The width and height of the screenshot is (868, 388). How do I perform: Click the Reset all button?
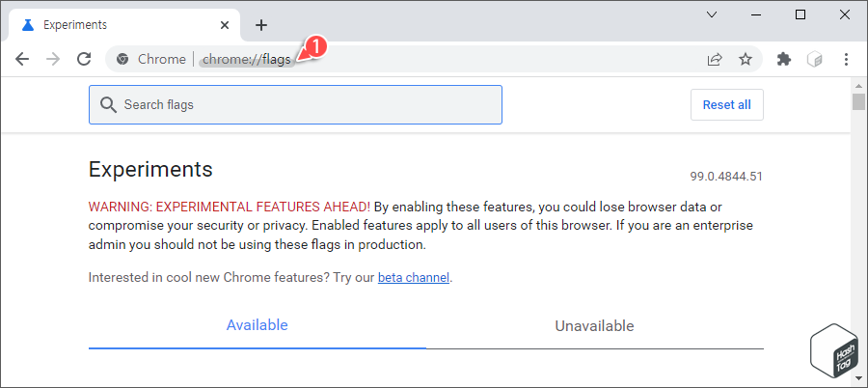pos(727,105)
